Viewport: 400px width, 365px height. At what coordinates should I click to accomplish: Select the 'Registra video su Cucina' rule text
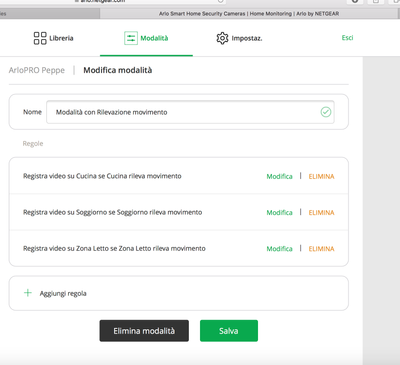click(102, 176)
